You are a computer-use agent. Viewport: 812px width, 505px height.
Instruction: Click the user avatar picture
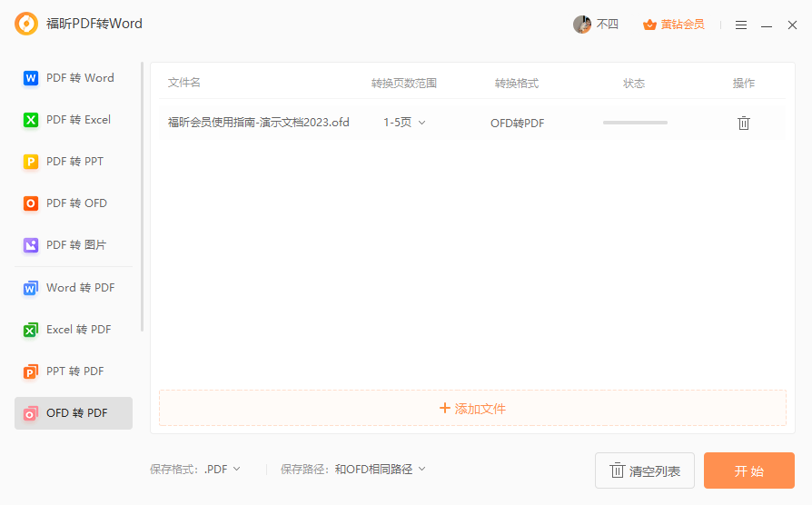[x=582, y=25]
